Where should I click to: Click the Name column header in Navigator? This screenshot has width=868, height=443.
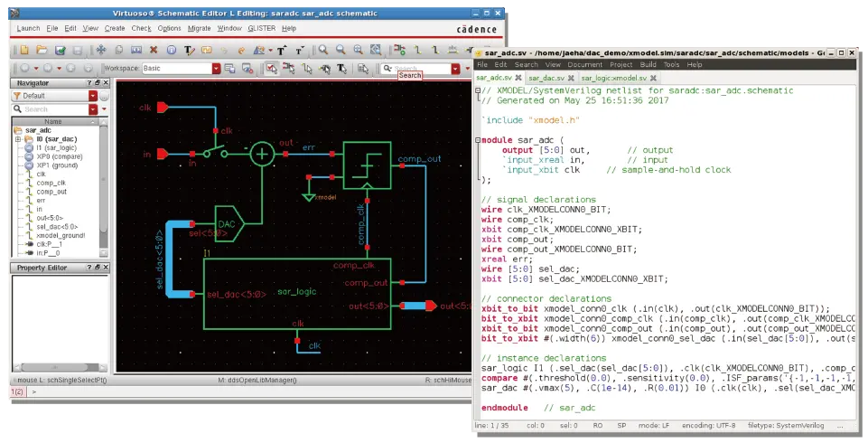pyautogui.click(x=53, y=121)
